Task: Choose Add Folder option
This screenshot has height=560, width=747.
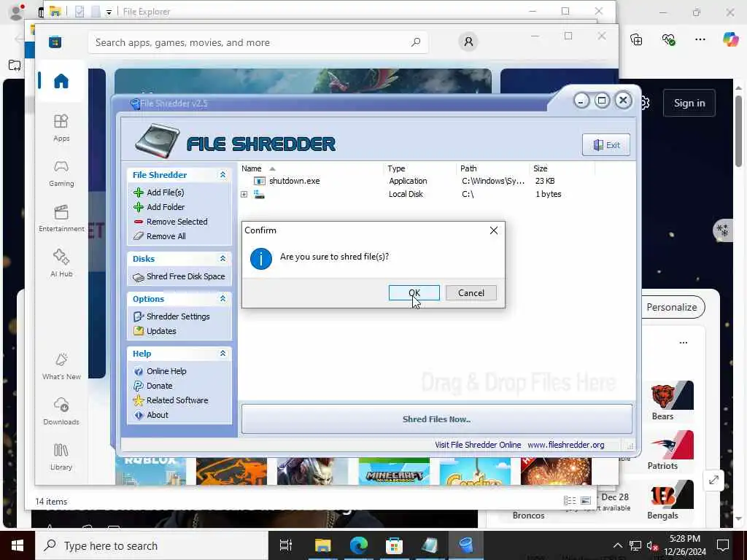Action: [x=166, y=207]
